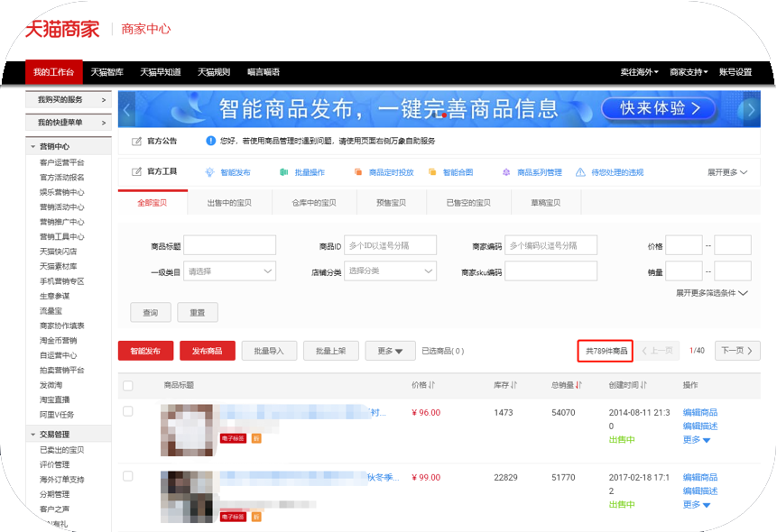The height and width of the screenshot is (532, 777).
Task: Click the 官方工具 edit icon
Action: click(x=136, y=172)
